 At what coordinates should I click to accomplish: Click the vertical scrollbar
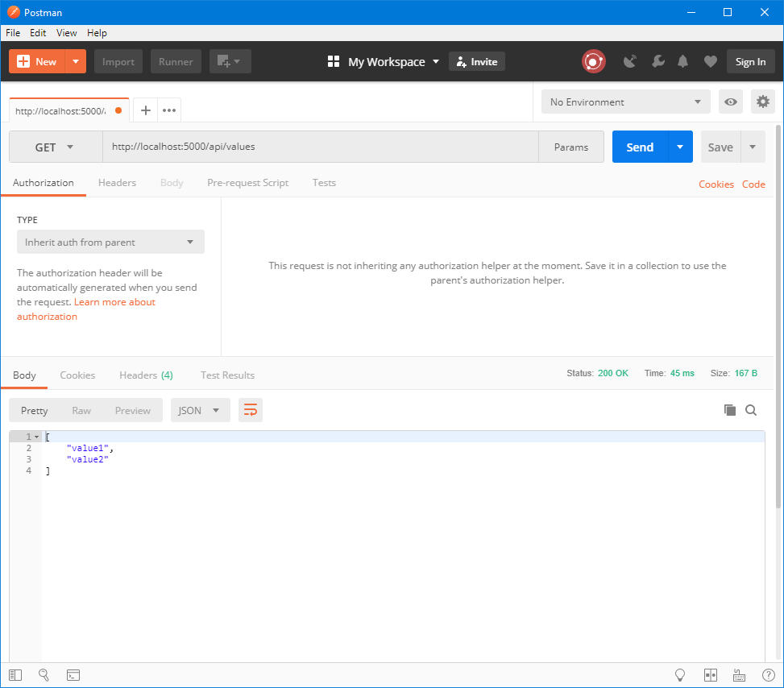click(x=778, y=317)
